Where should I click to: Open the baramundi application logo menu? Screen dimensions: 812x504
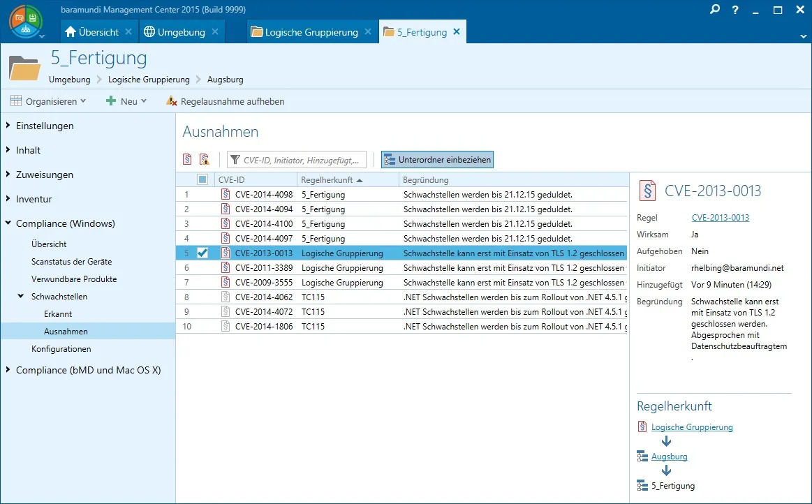pos(25,21)
